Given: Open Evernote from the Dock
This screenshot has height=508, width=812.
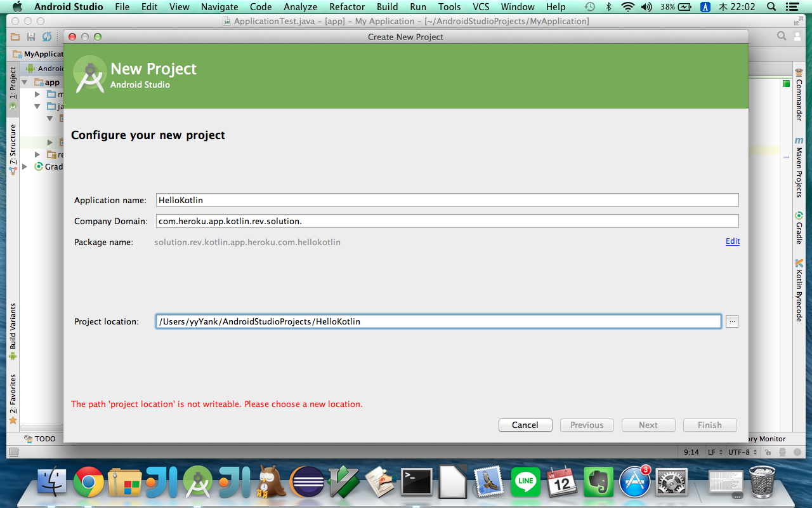Looking at the screenshot, I should tap(598, 483).
